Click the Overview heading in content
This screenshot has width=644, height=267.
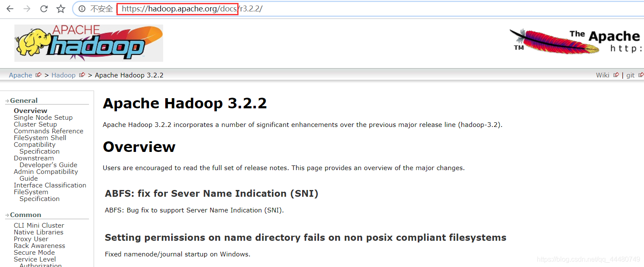point(139,147)
